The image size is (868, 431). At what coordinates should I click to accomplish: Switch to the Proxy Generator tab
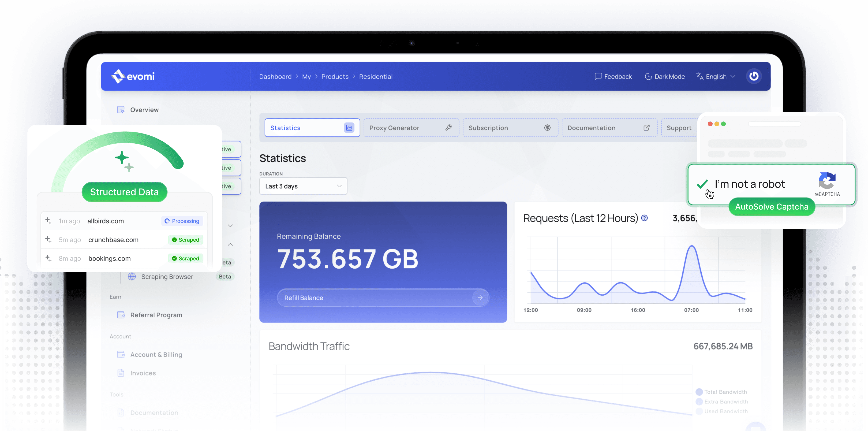[x=411, y=128]
